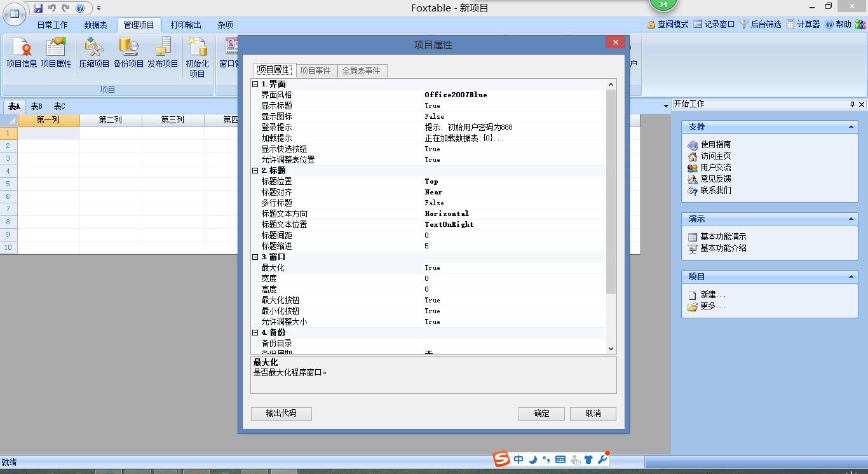
Task: Select the 最大化按钮 property row
Action: coord(429,300)
